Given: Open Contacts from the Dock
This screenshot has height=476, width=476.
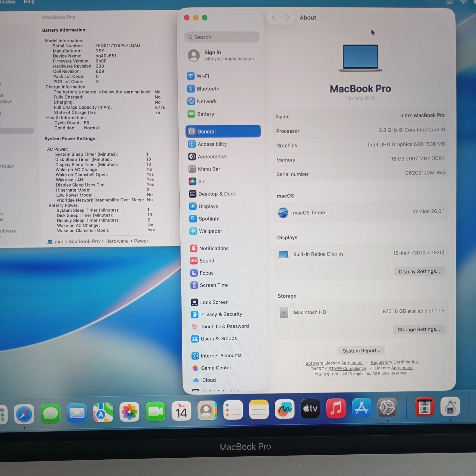Looking at the screenshot, I should click(x=207, y=411).
